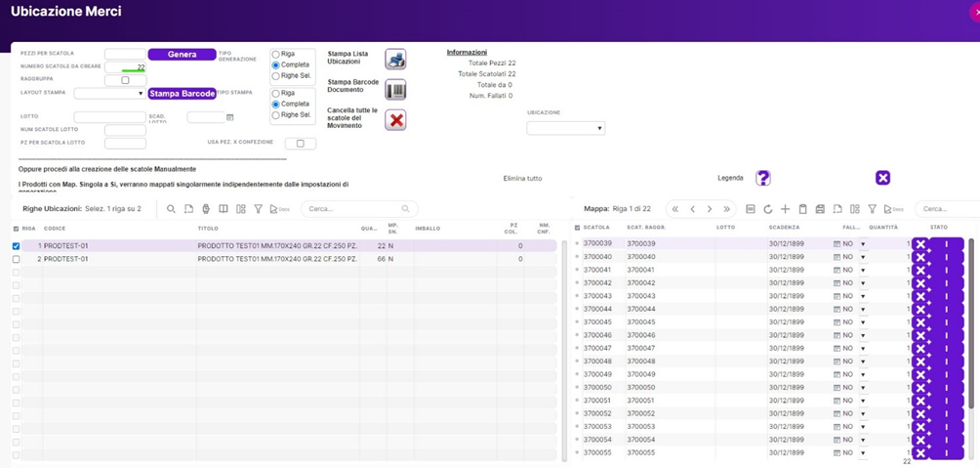The width and height of the screenshot is (980, 468).
Task: Open Fallato dropdown for scatola 3700049
Action: point(863,375)
